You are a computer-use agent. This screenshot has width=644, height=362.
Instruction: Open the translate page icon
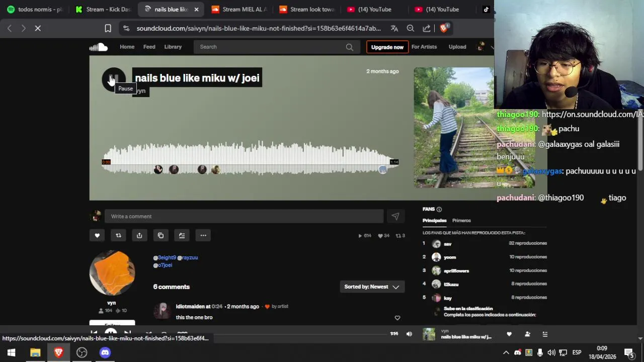tap(394, 29)
